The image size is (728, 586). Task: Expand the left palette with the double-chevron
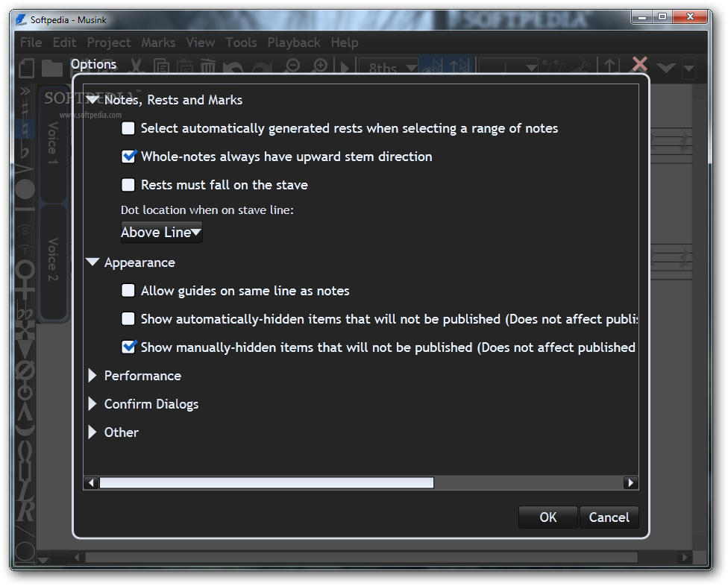25,91
